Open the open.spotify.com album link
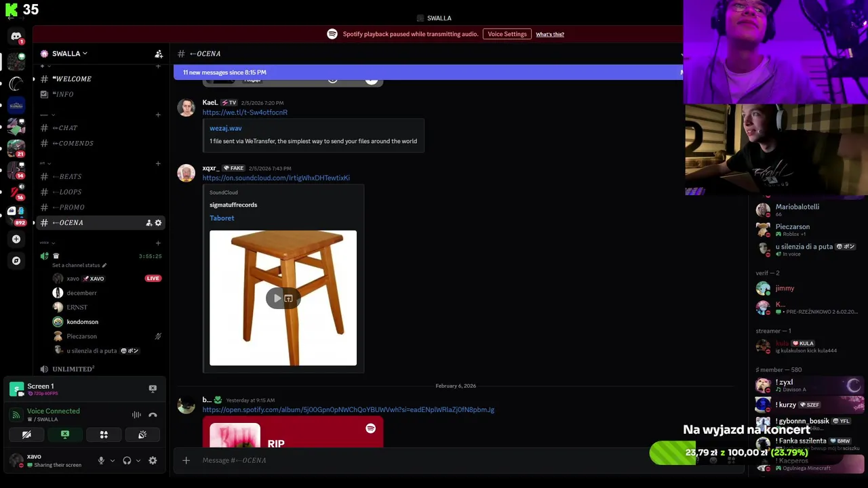Image resolution: width=868 pixels, height=488 pixels. pos(348,410)
